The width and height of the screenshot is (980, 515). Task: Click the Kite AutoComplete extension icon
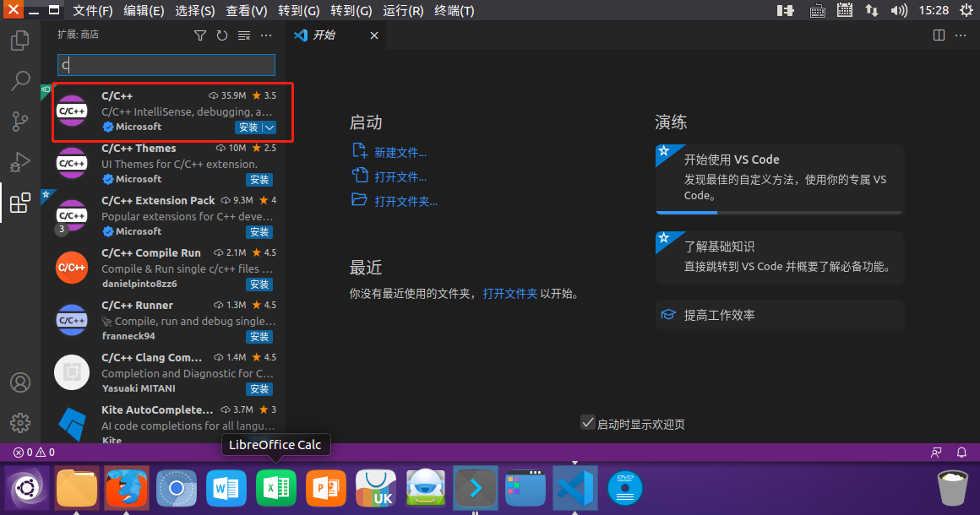72,423
